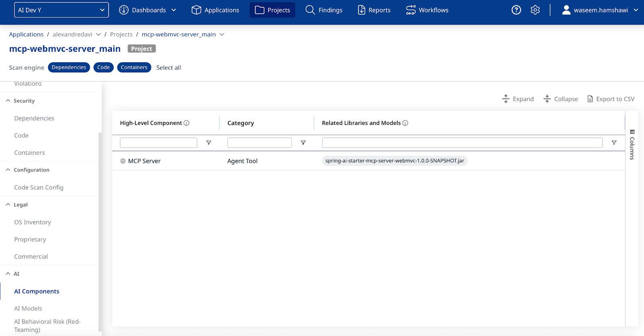Open the AI Dev Y organization dropdown
The height and width of the screenshot is (336, 644).
[61, 10]
